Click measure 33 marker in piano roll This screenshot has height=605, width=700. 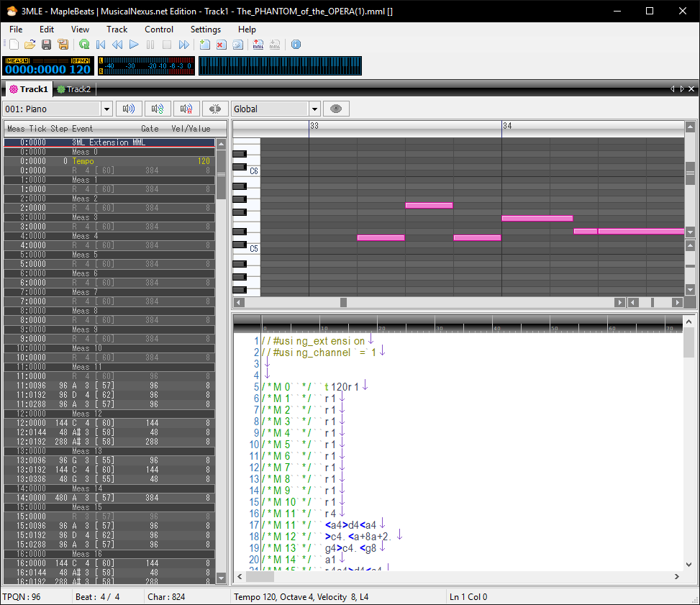pos(314,126)
